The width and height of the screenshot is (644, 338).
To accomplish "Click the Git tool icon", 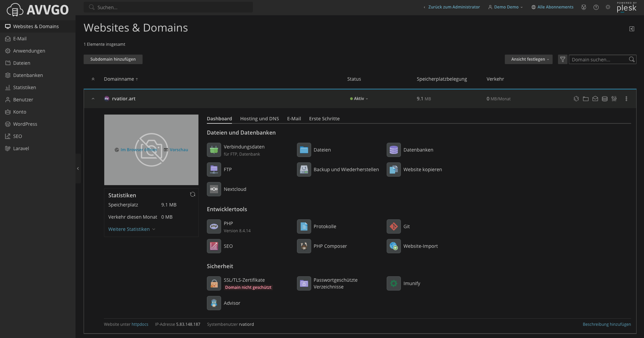I will click(x=393, y=226).
